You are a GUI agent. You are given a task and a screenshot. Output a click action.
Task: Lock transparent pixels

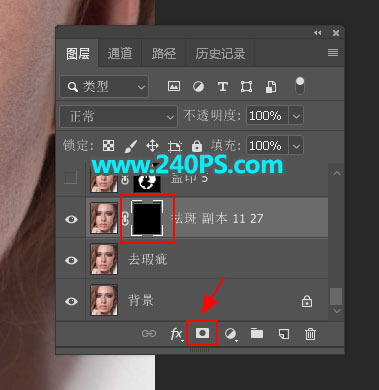tap(108, 146)
